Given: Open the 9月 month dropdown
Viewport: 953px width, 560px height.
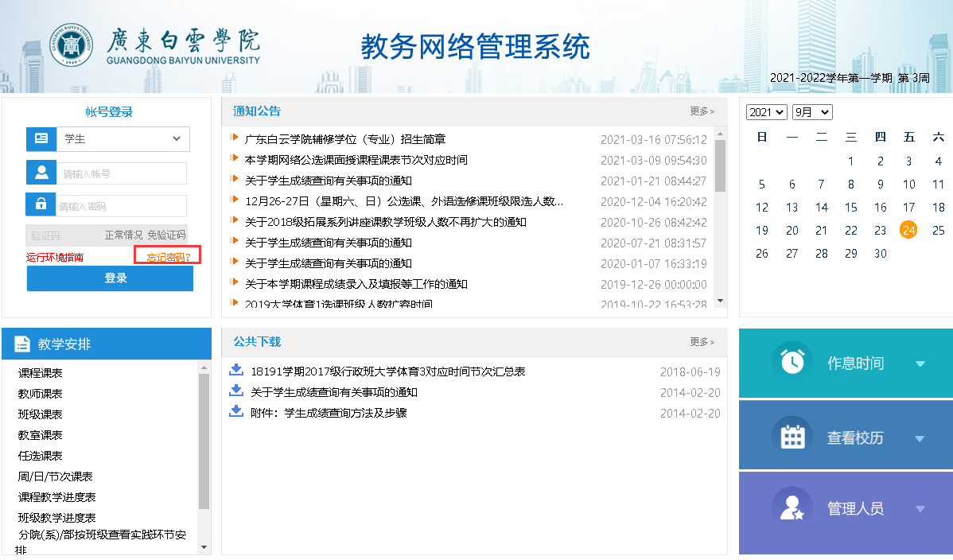Looking at the screenshot, I should coord(811,112).
